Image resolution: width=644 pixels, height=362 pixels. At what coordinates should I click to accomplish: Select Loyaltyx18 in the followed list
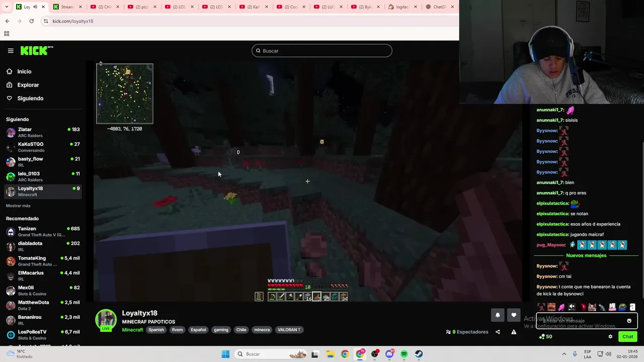(43, 191)
